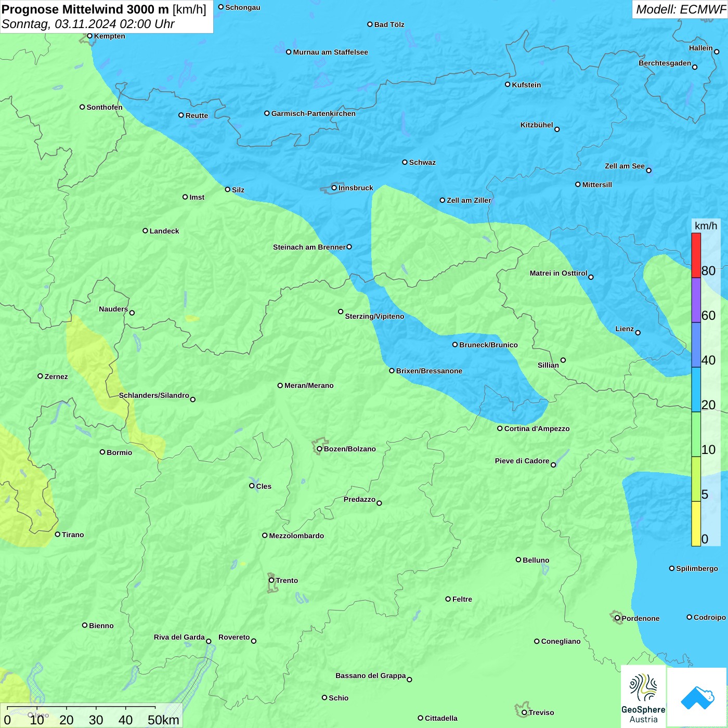
Task: Pick the light blue 20–40 km/h legend band
Action: 696,390
